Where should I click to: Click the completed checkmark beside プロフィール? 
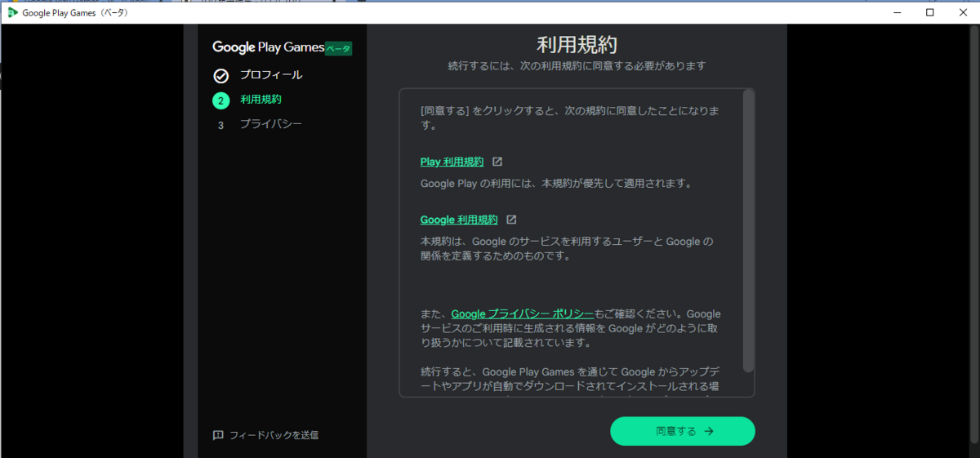click(220, 76)
